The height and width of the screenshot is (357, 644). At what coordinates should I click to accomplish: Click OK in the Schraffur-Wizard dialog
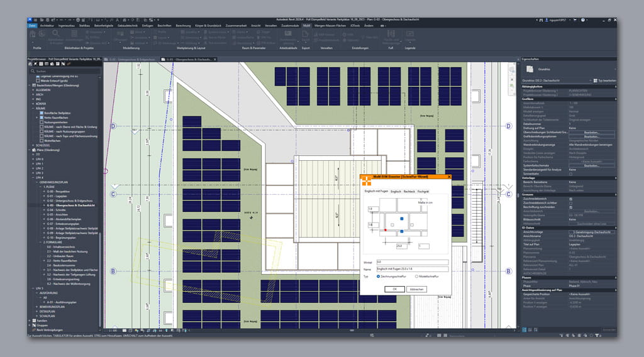click(394, 289)
